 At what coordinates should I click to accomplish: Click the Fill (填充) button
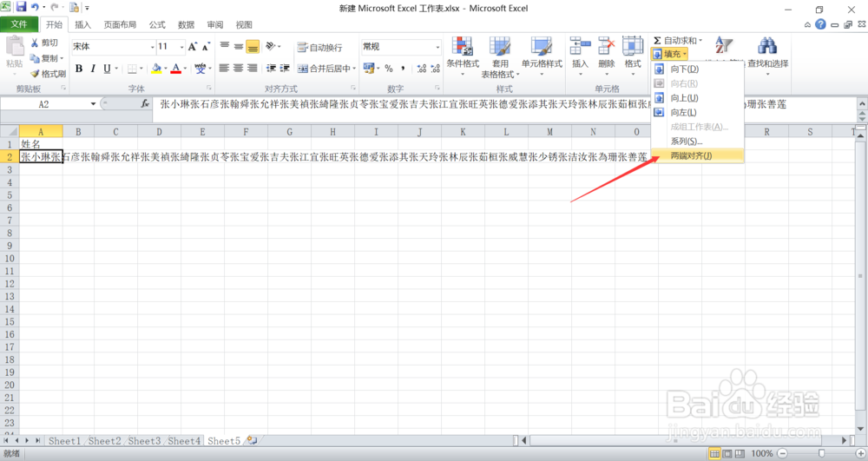670,54
